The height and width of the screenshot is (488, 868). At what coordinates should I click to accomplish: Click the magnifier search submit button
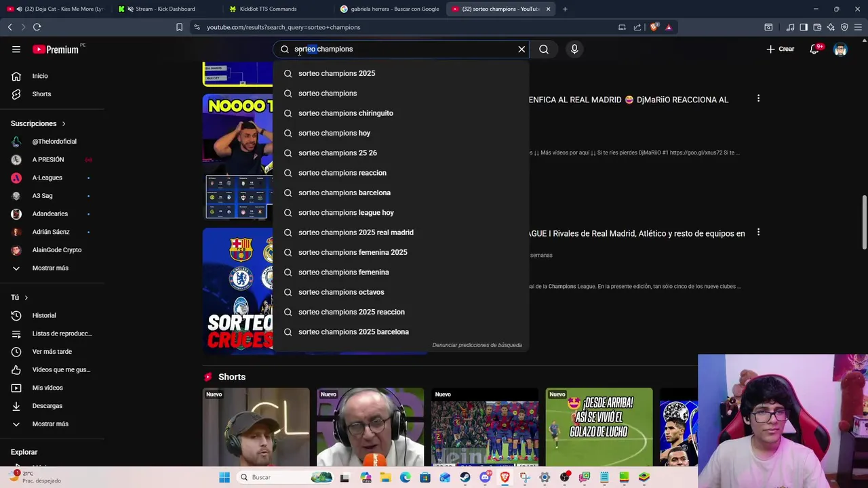[x=544, y=49]
